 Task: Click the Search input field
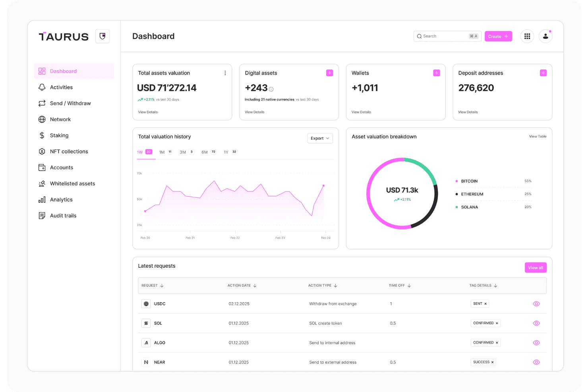(447, 36)
